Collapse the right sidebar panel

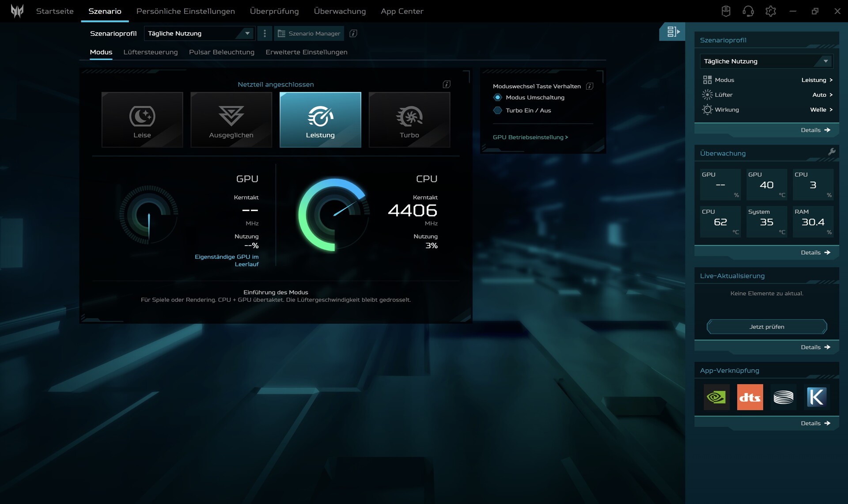(673, 32)
